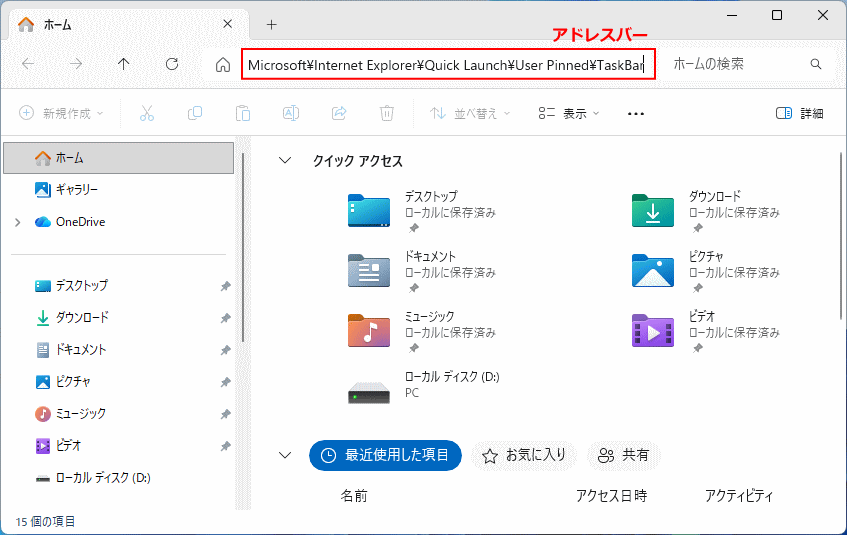Click the Share icon in toolbar
Screen dimensions: 847x535
(x=339, y=113)
